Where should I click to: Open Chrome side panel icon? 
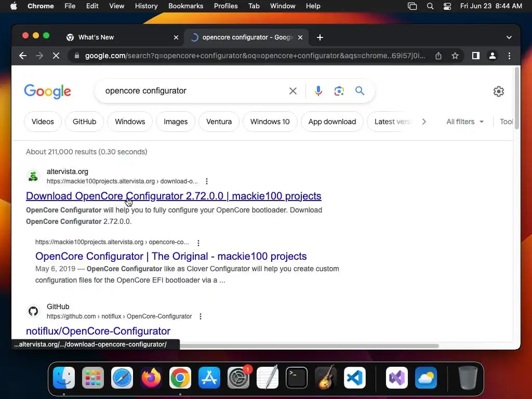476,56
